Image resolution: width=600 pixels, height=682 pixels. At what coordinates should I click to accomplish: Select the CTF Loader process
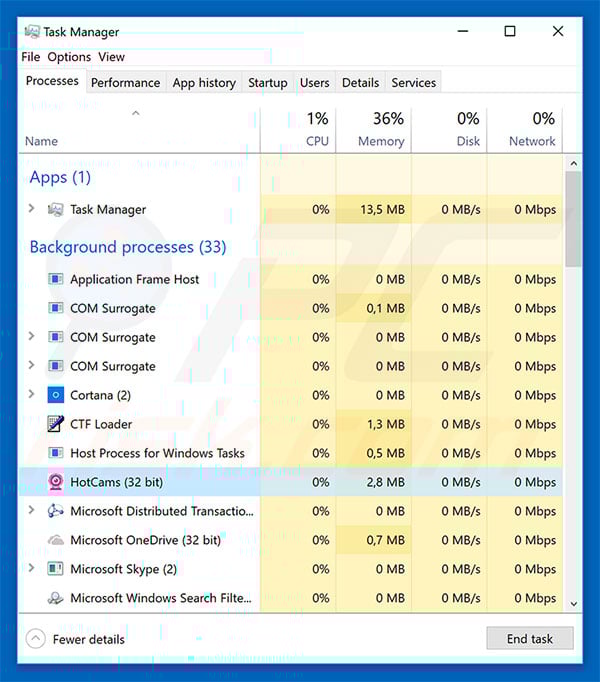(291, 424)
